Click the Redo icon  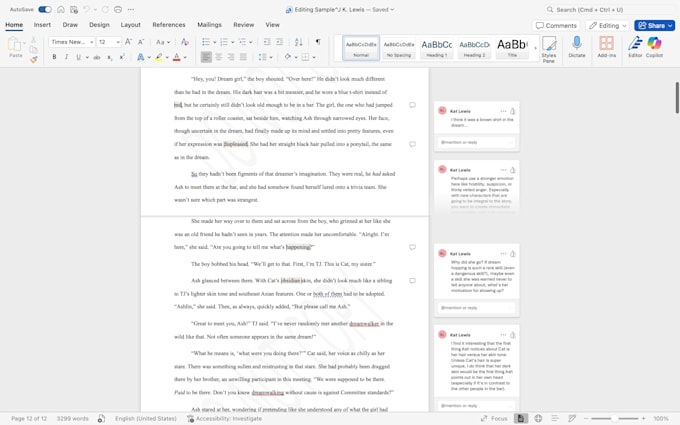coord(105,9)
